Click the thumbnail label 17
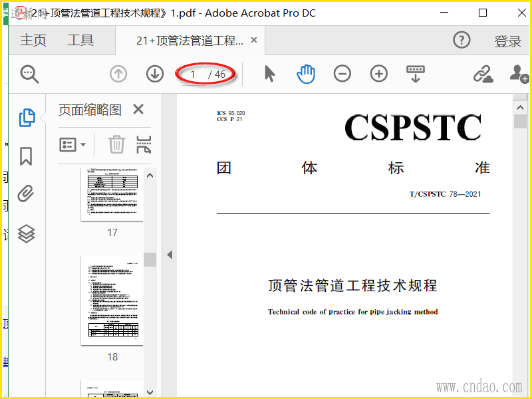Image resolution: width=532 pixels, height=399 pixels. (x=112, y=232)
